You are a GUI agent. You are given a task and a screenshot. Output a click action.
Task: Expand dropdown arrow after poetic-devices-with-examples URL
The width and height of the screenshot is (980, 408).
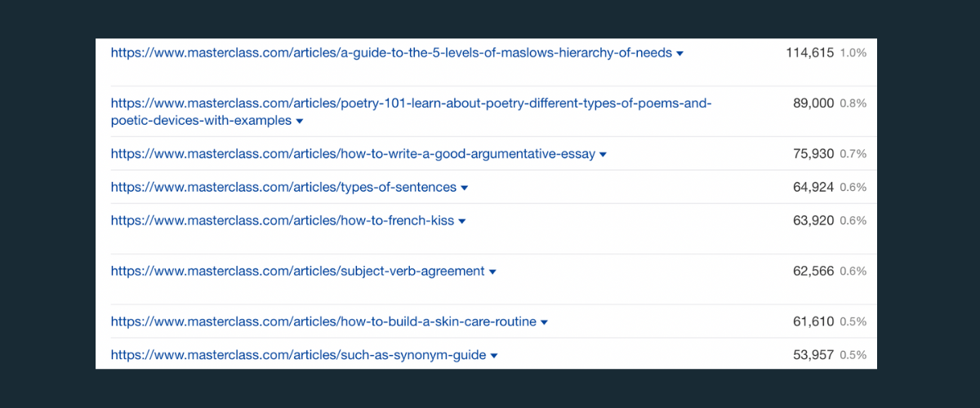click(300, 122)
